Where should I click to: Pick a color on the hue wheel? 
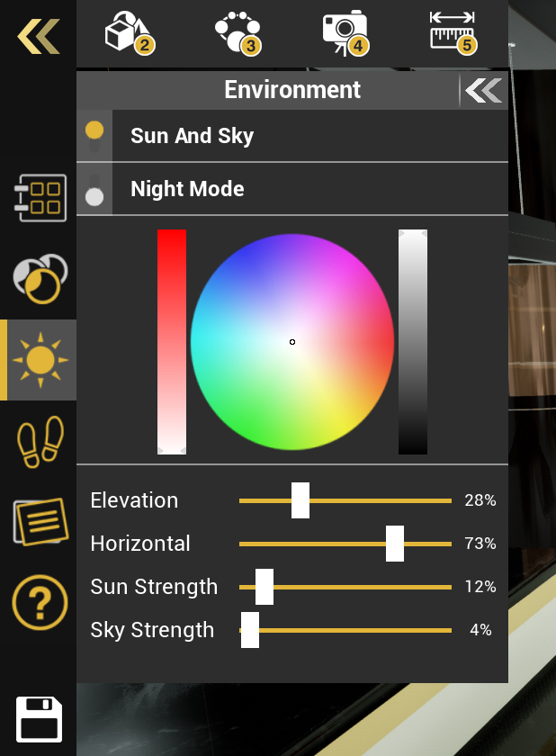(x=292, y=342)
